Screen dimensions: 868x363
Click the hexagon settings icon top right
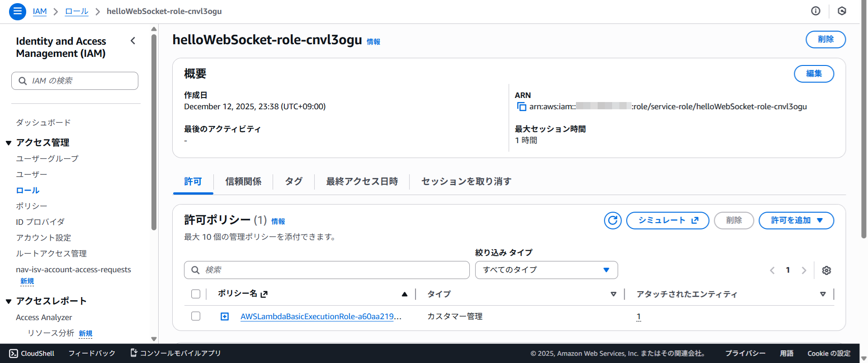[x=842, y=11]
